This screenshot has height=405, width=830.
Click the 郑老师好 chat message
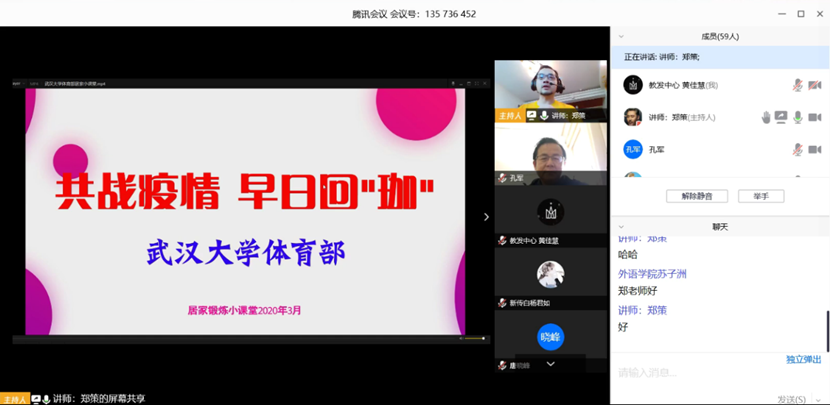coord(637,291)
